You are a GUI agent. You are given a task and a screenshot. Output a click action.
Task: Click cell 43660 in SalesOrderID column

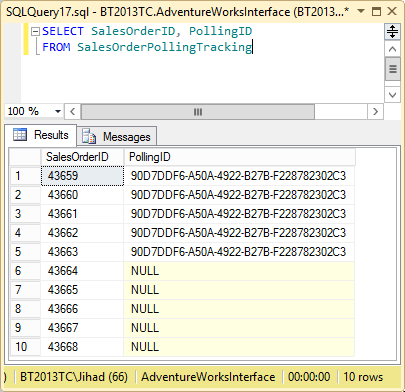[82, 195]
